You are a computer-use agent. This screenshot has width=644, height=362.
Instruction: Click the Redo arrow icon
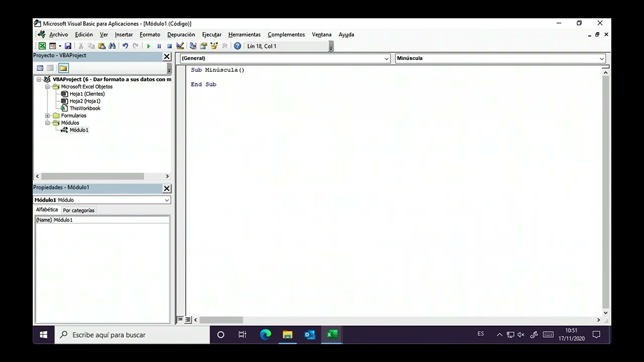pos(135,46)
